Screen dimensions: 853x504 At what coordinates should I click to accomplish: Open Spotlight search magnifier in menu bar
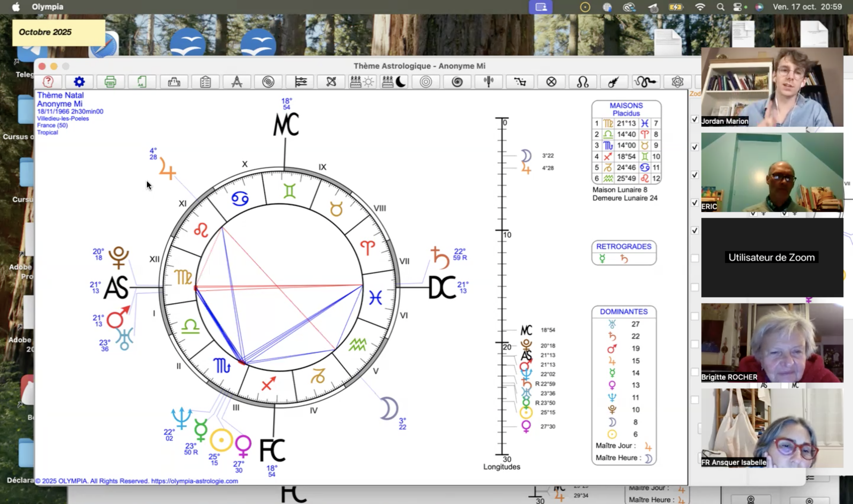721,7
